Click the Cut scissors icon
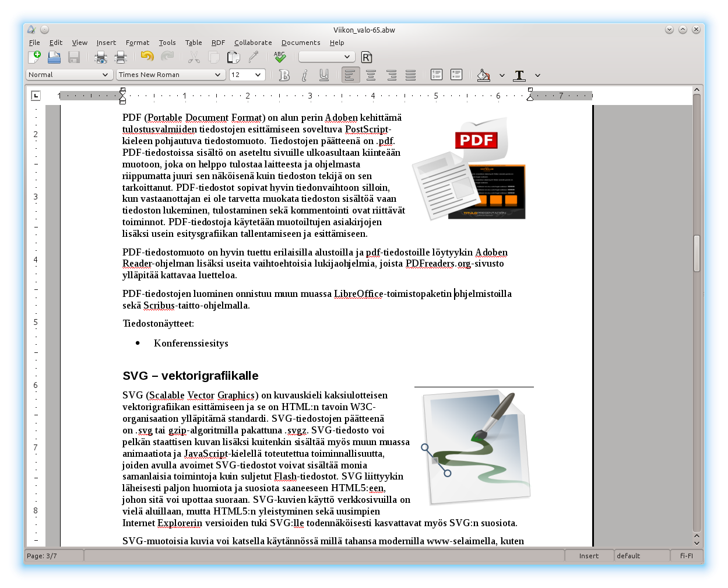The width and height of the screenshot is (728, 588). (194, 57)
